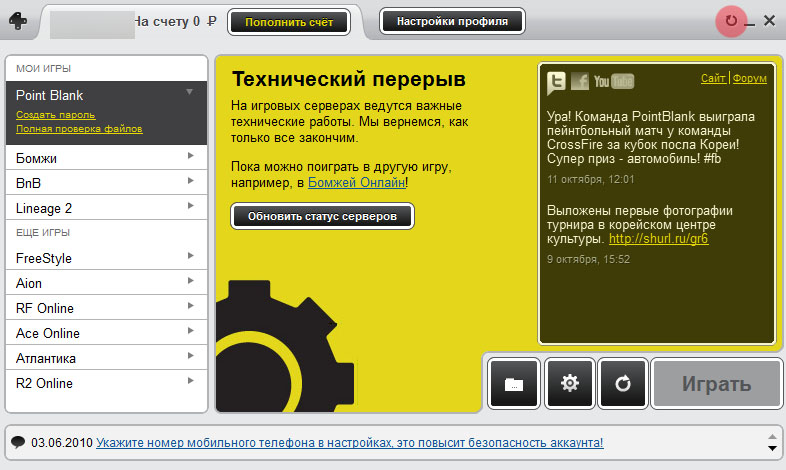This screenshot has width=786, height=470.
Task: Click the Facebook icon in news panel
Action: pos(580,81)
